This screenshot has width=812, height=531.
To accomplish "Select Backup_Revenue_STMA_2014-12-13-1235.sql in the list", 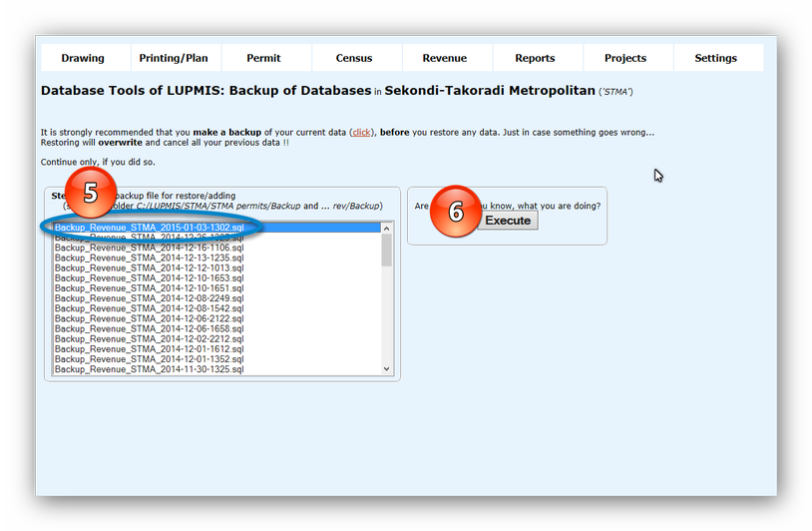I will coord(217,258).
